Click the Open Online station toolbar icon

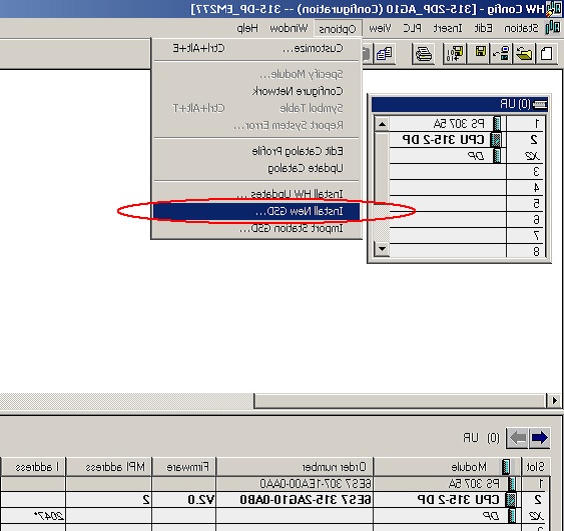(x=502, y=54)
